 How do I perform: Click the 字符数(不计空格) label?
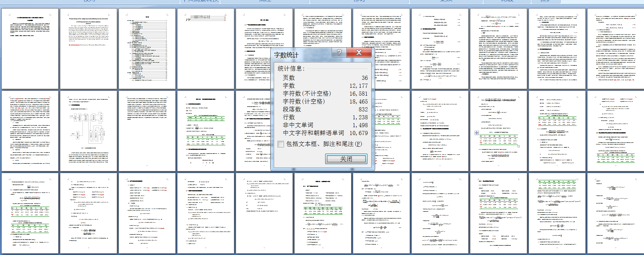(307, 94)
